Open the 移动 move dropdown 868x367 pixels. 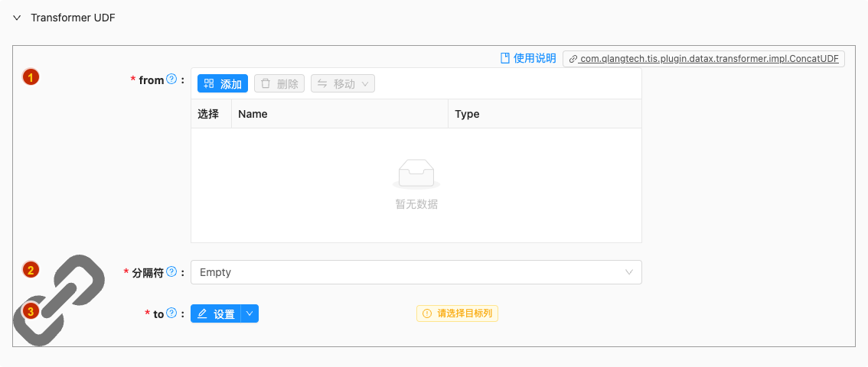tap(343, 83)
